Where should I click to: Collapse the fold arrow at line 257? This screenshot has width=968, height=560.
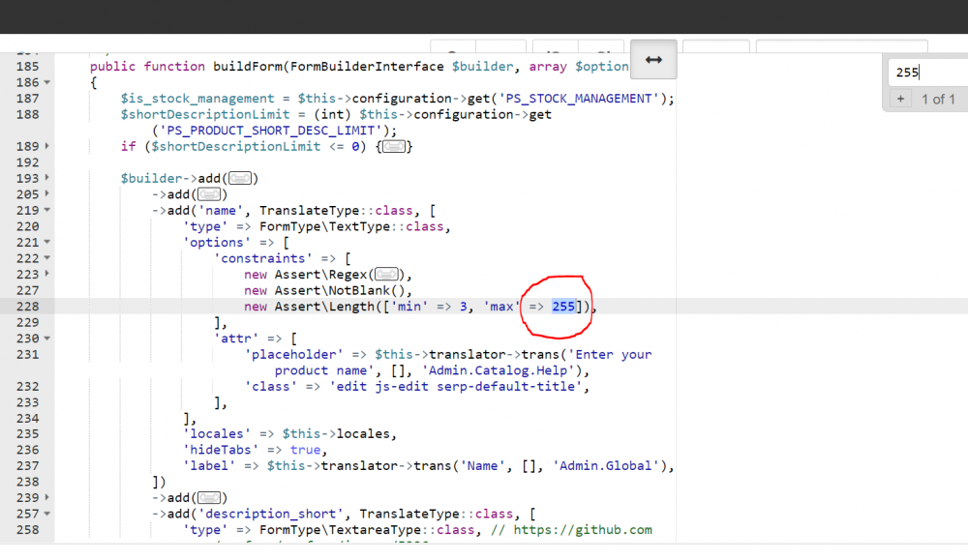[x=46, y=514]
